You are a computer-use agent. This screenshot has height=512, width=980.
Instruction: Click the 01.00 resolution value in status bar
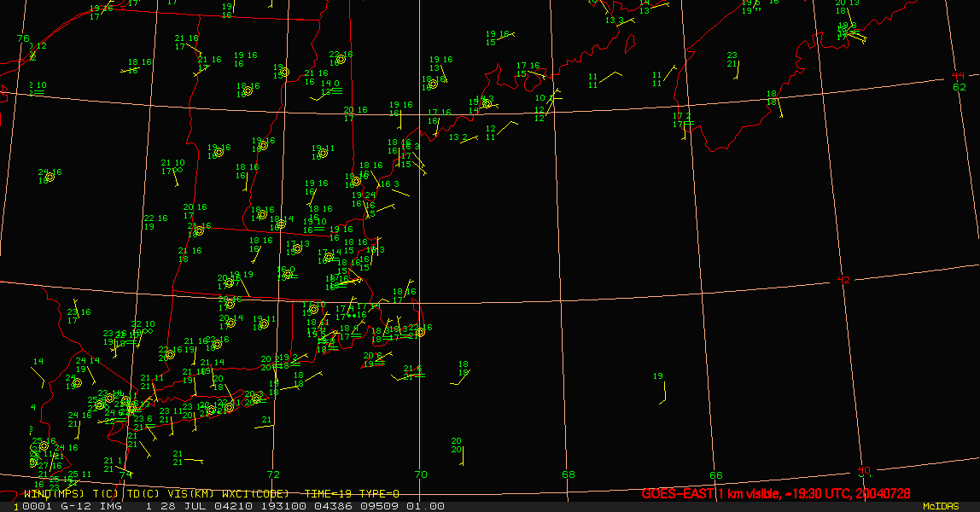click(426, 506)
